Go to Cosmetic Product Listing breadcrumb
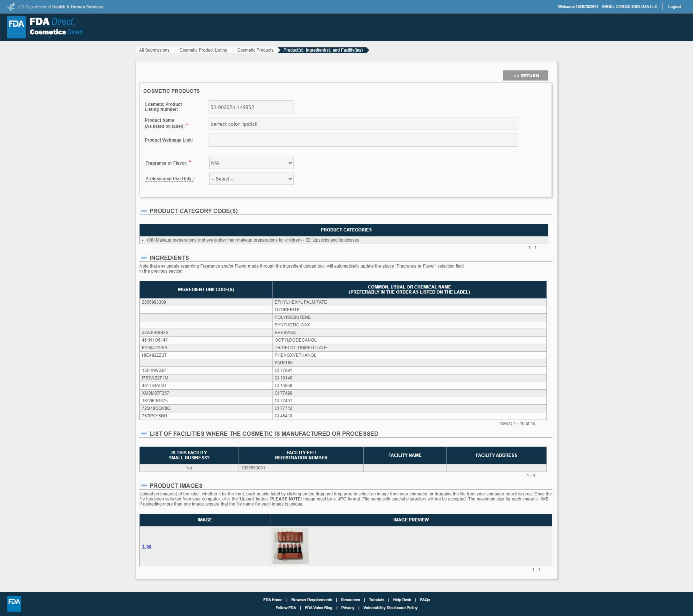 coord(203,50)
